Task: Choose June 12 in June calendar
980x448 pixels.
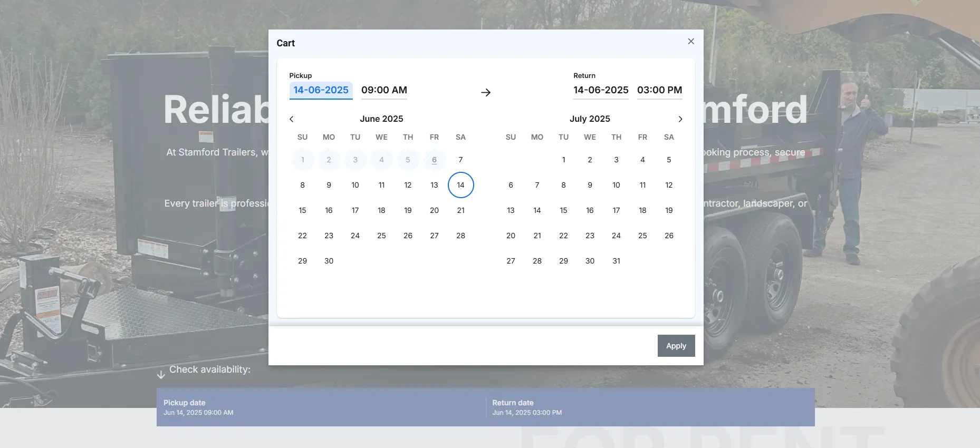Action: (408, 185)
